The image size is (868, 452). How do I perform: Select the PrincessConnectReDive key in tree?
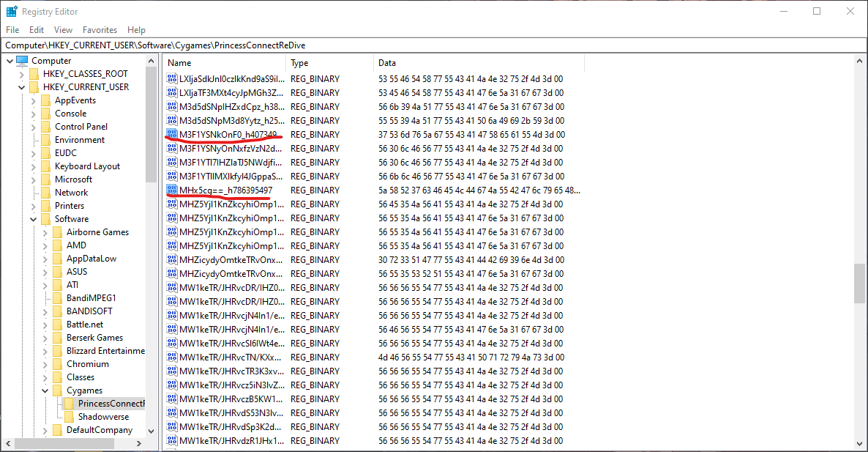[x=111, y=403]
